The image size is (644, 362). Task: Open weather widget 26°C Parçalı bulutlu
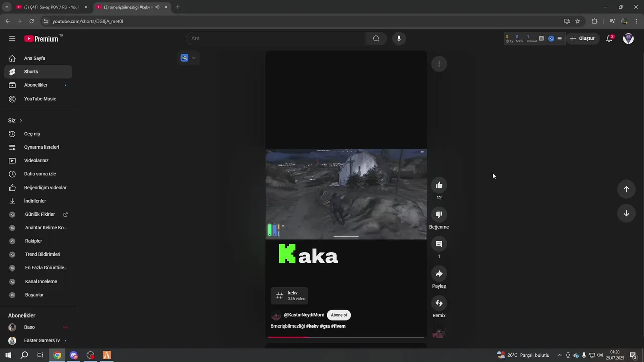tap(524, 355)
